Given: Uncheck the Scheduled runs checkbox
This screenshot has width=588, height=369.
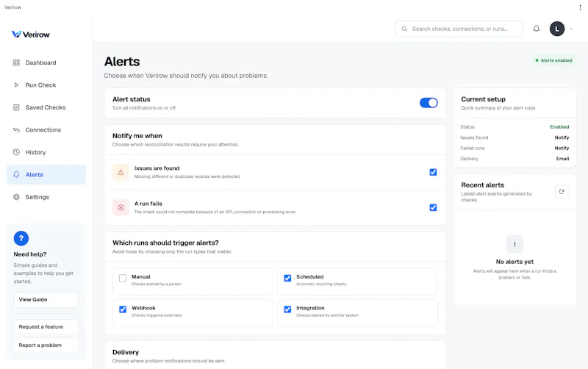Looking at the screenshot, I should [x=287, y=279].
